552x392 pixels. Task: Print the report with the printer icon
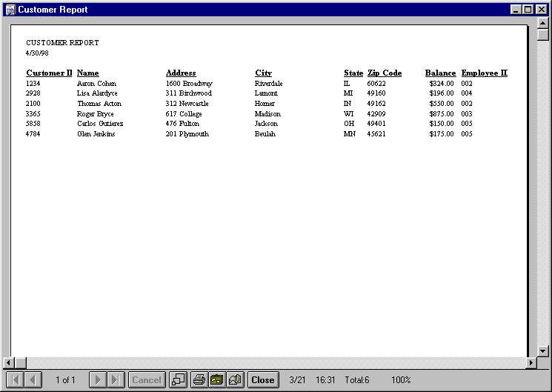(199, 380)
